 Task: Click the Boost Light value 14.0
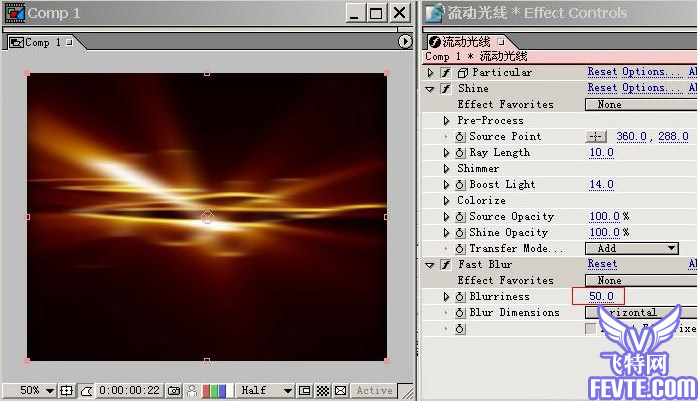(601, 185)
